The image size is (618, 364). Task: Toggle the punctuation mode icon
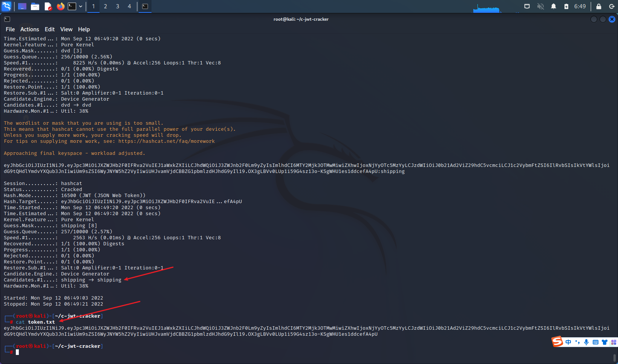(x=577, y=342)
